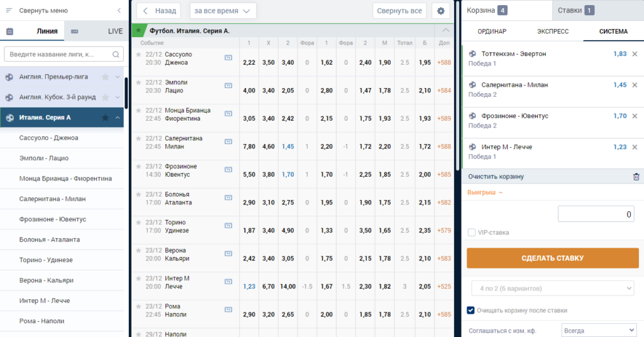Favorite the Сассуоло - Дженоа match star
The height and width of the screenshot is (337, 644).
138,54
